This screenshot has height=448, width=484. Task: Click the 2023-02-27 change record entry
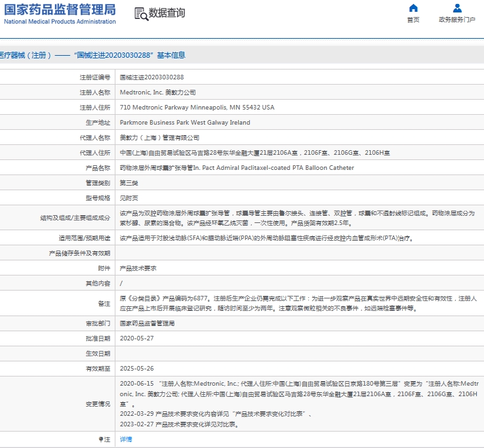tap(179, 424)
